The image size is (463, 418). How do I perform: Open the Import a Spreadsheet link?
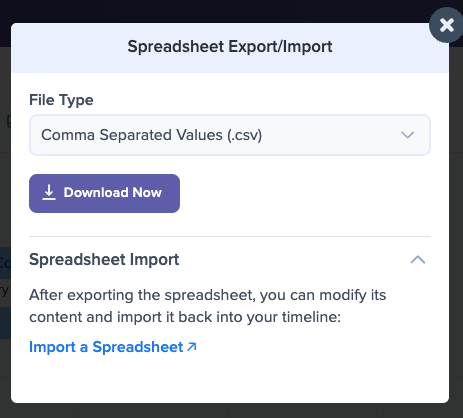point(113,347)
